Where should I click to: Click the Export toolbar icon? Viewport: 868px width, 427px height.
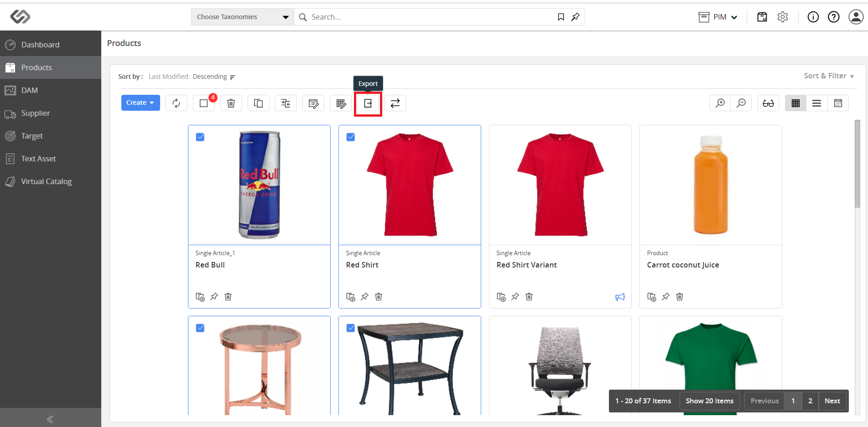368,103
